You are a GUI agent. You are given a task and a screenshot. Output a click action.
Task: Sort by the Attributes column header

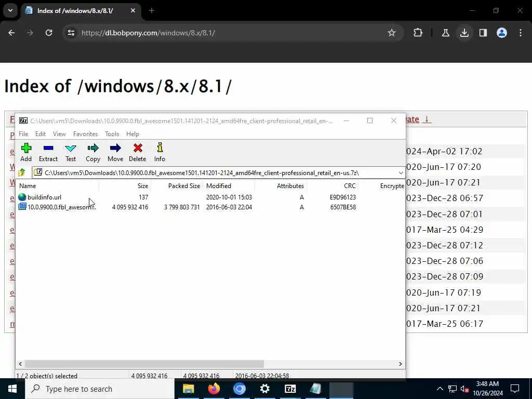pos(281,186)
